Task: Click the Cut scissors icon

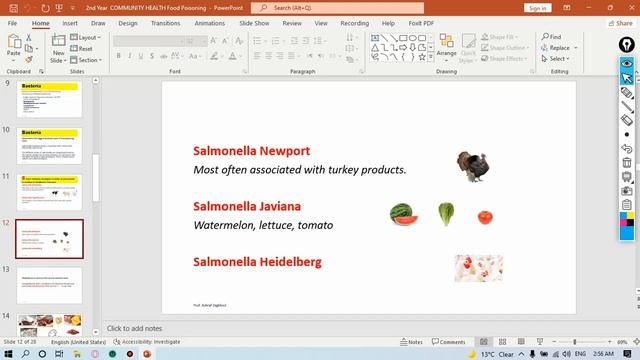Action: click(29, 38)
